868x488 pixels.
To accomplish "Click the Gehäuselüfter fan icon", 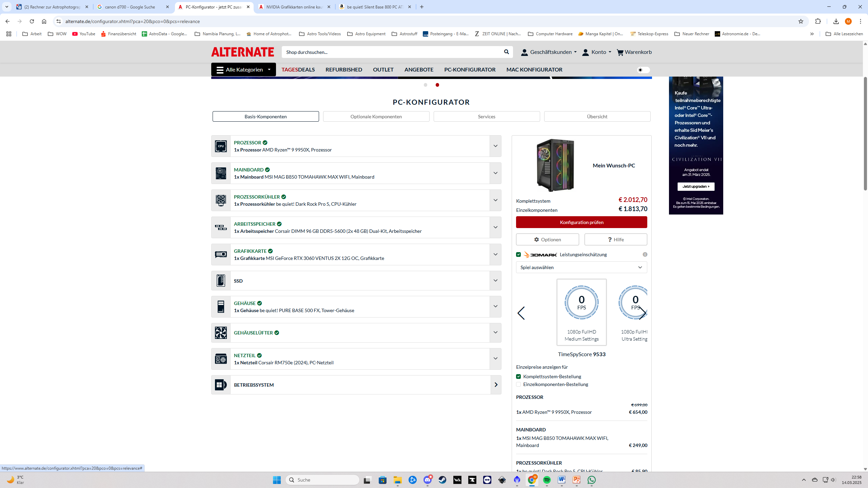I will pos(221,333).
